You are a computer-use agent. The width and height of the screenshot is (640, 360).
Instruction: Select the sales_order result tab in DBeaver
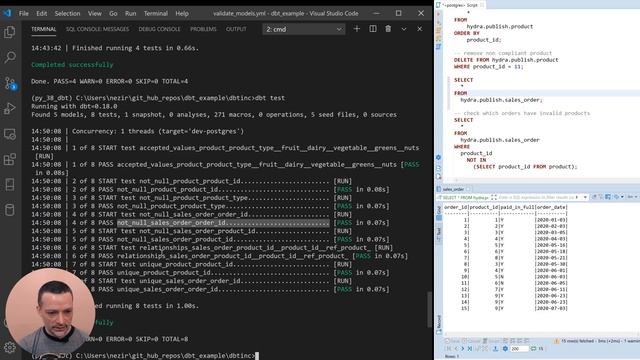click(x=453, y=189)
